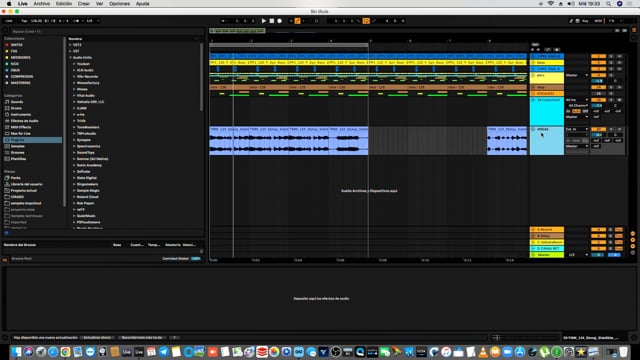This screenshot has width=640, height=360.
Task: Open the Drums browser category
Action: tap(17, 108)
